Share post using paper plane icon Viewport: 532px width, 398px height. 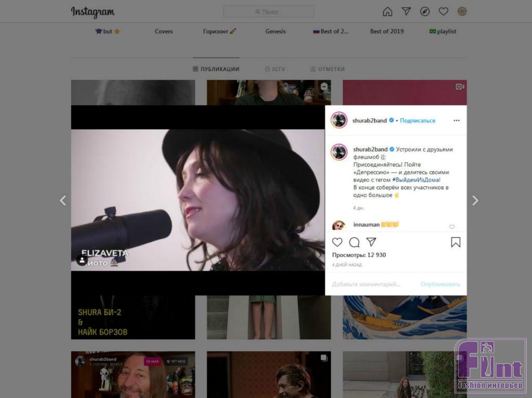pos(371,242)
